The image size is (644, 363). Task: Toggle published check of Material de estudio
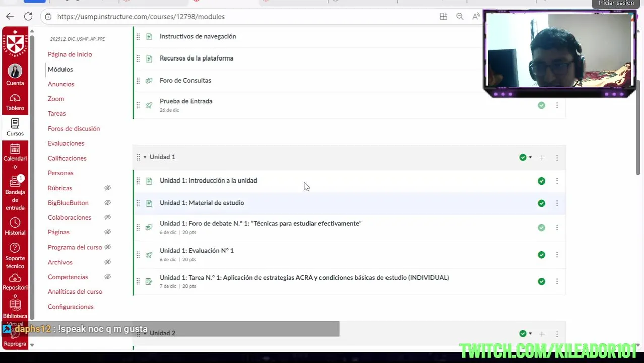[x=541, y=203]
